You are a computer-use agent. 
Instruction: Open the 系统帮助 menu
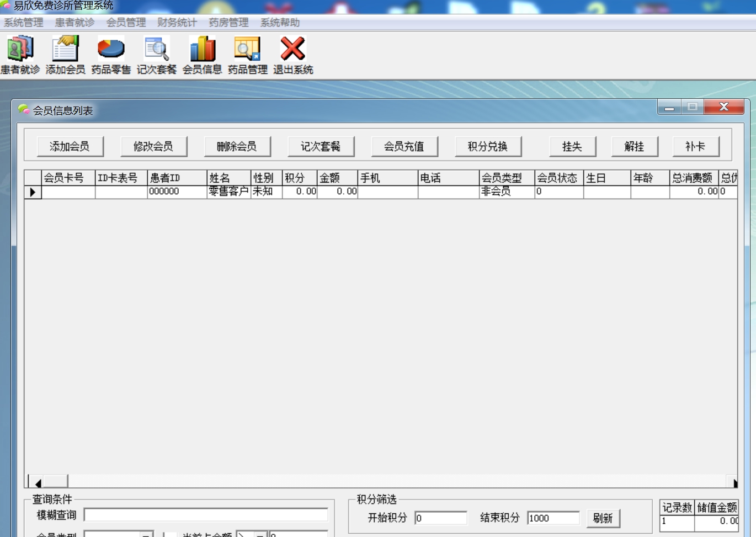pos(279,23)
